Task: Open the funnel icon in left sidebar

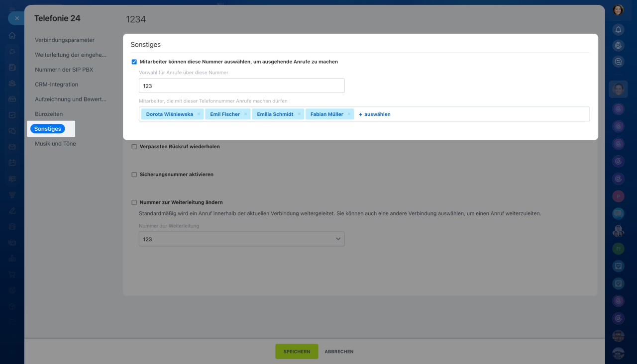Action: [12, 194]
